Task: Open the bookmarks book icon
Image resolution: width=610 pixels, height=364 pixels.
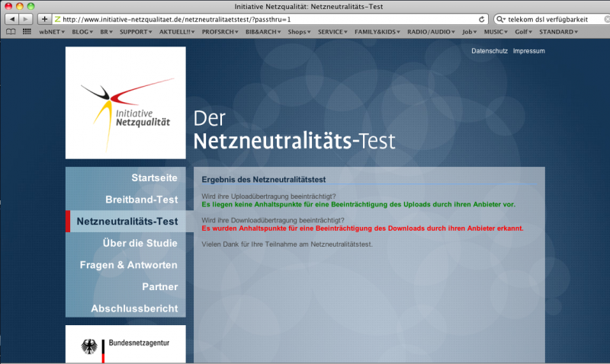Action: tap(11, 32)
